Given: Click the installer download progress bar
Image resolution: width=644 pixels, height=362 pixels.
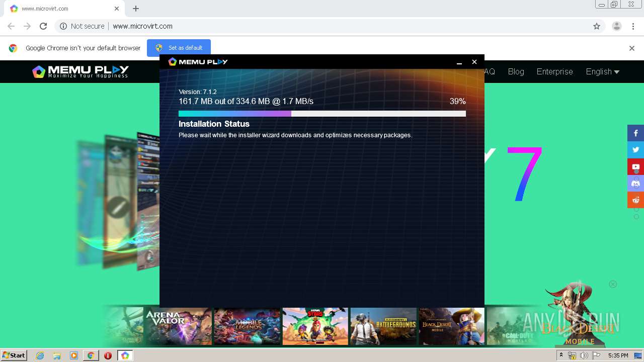Looking at the screenshot, I should [x=322, y=114].
